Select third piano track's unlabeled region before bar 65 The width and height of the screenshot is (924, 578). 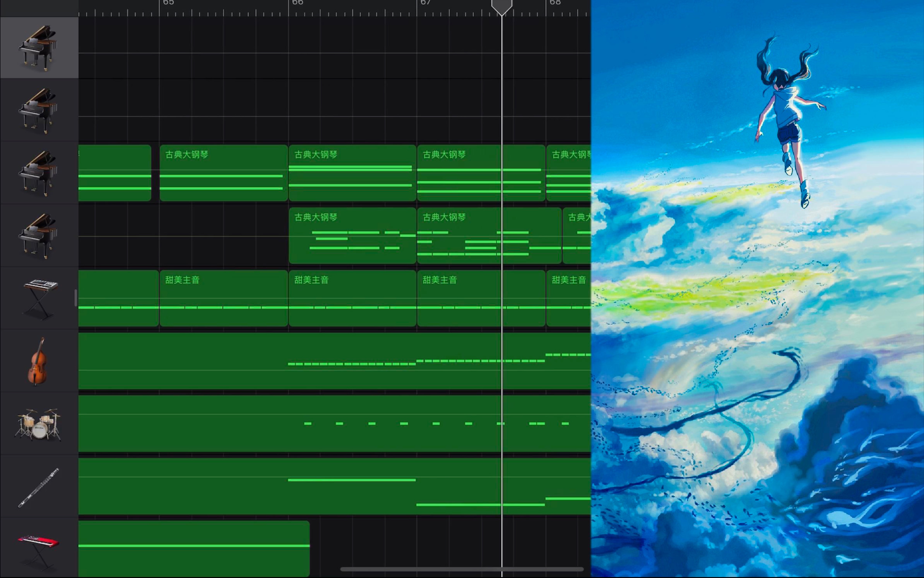coord(115,173)
